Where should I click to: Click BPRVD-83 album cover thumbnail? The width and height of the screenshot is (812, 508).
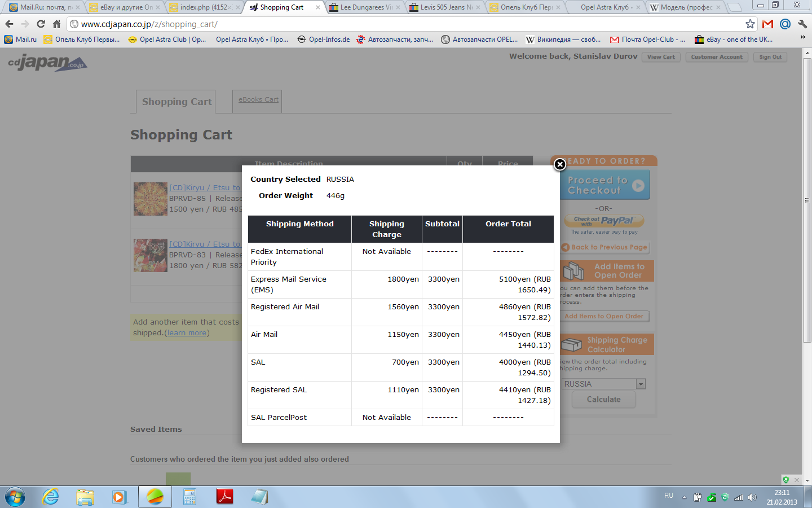point(150,255)
